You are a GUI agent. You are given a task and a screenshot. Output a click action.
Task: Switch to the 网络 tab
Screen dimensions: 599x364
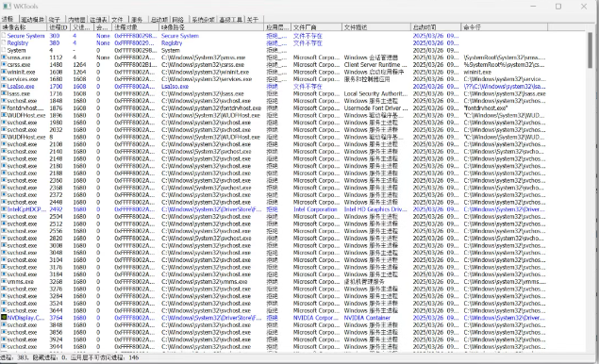[177, 20]
